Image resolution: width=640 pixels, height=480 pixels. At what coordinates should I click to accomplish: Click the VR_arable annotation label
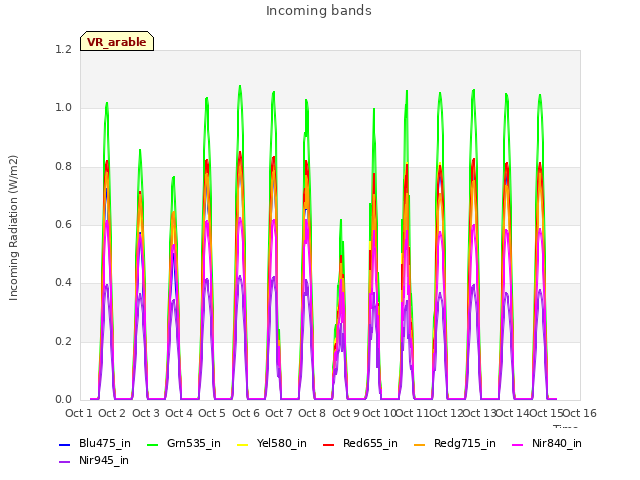click(117, 42)
